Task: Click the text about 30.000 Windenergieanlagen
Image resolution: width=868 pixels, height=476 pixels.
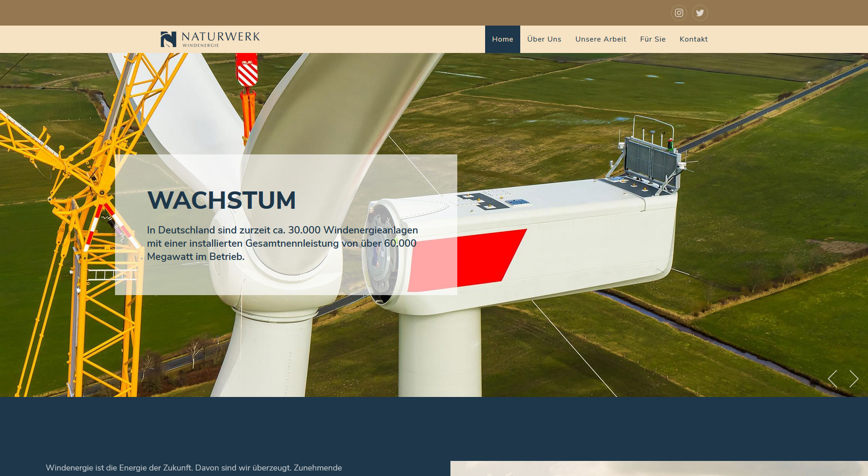Action: [282, 243]
